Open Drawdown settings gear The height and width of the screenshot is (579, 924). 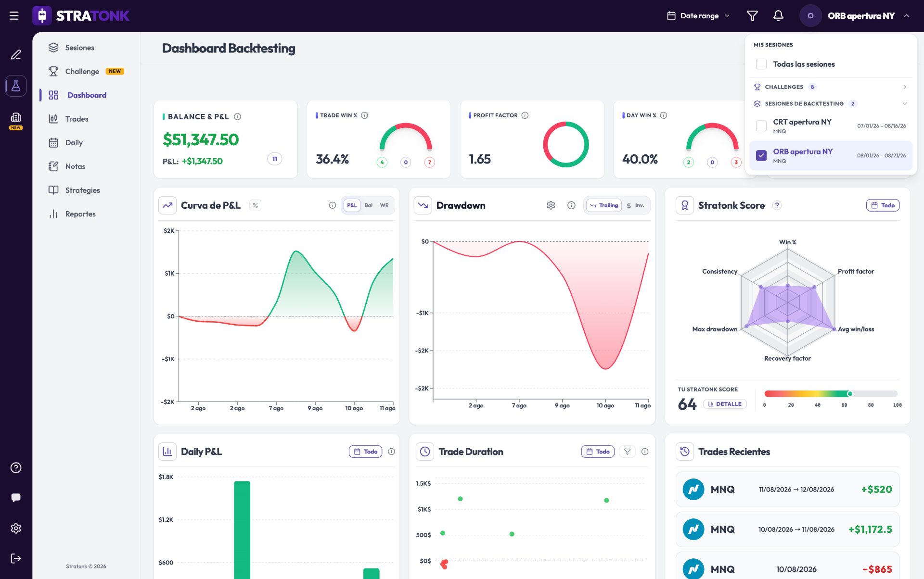(551, 205)
